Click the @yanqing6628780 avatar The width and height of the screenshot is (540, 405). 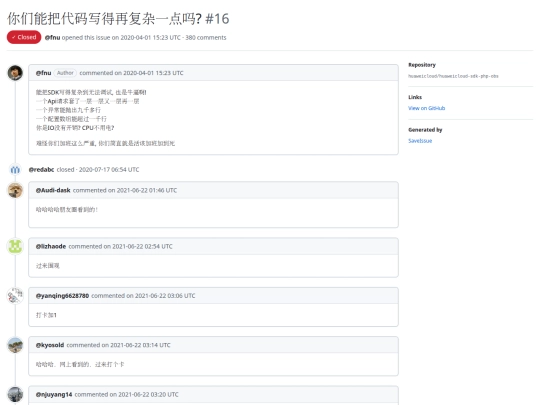[x=15, y=295]
